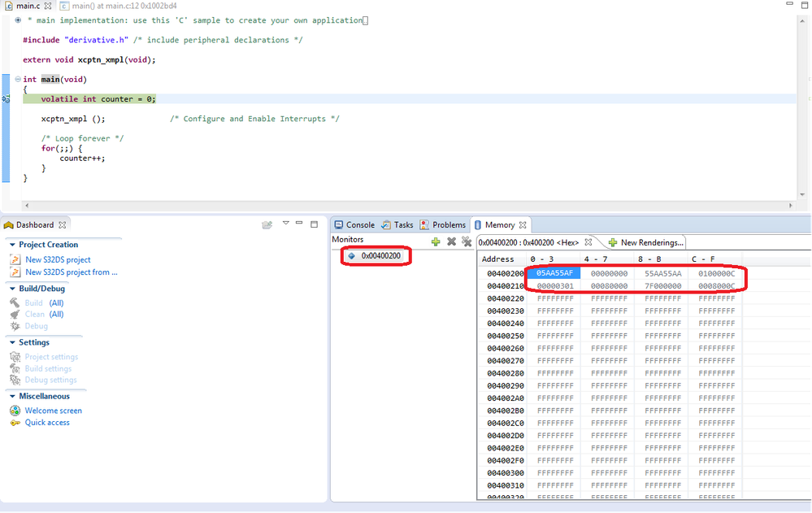This screenshot has width=812, height=513.
Task: Close the main.c editor tab
Action: [48, 6]
